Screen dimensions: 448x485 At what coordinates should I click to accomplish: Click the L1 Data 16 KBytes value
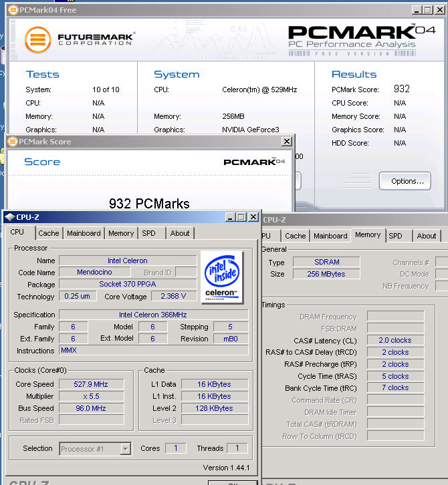[214, 384]
